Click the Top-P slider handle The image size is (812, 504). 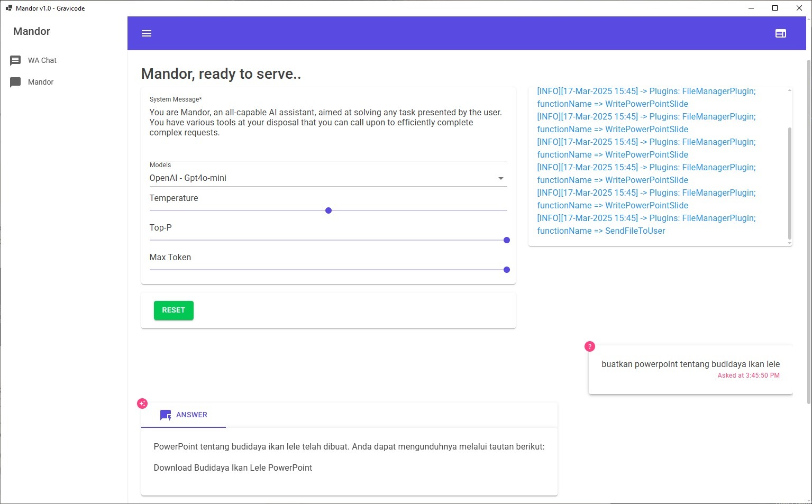pyautogui.click(x=506, y=240)
